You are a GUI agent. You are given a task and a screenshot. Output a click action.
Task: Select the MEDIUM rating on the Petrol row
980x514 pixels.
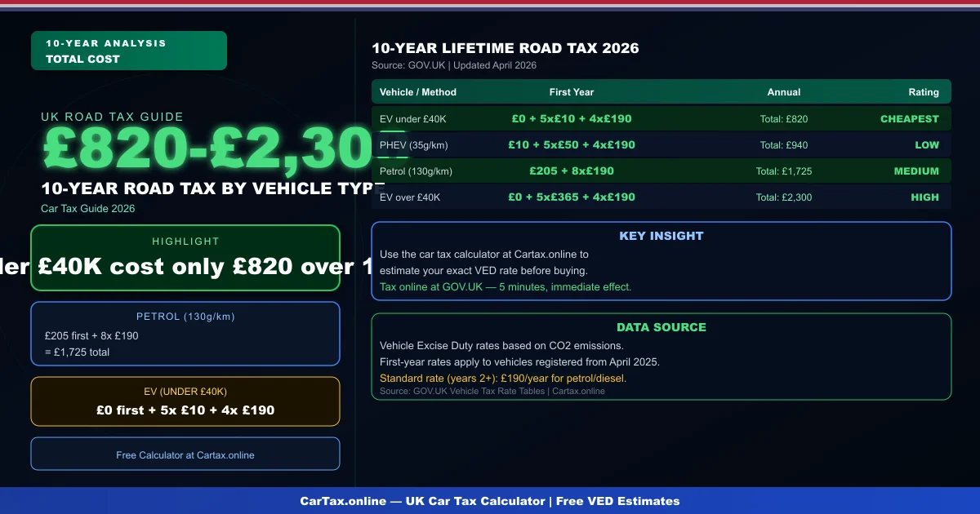click(x=916, y=171)
